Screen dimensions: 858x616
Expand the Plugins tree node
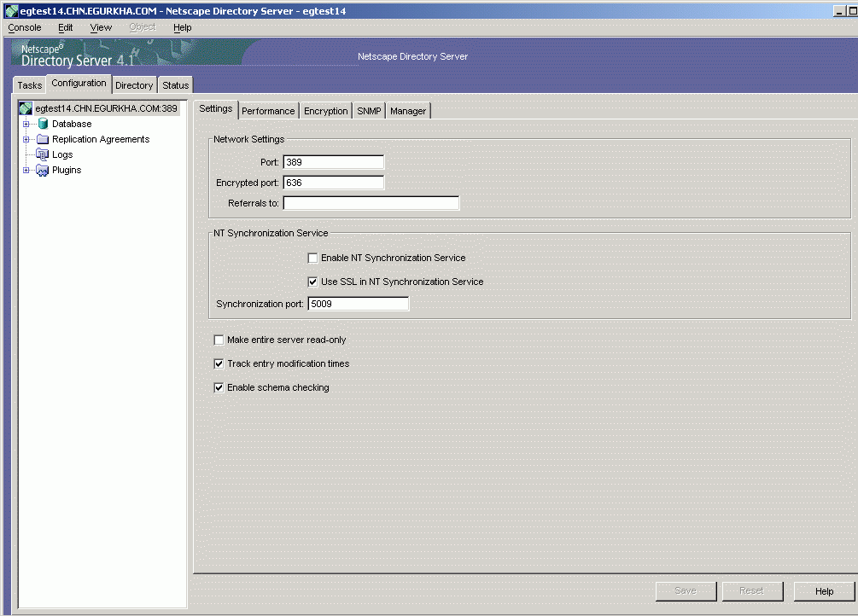26,170
